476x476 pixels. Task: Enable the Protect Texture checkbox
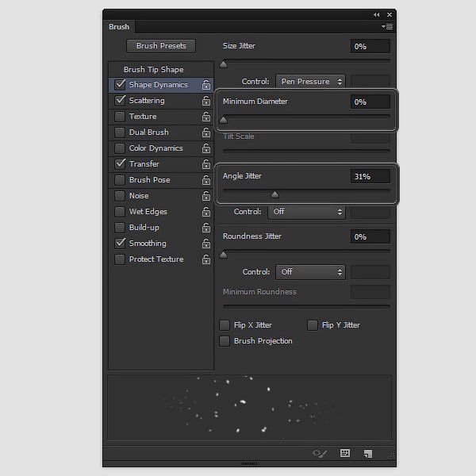(x=120, y=259)
